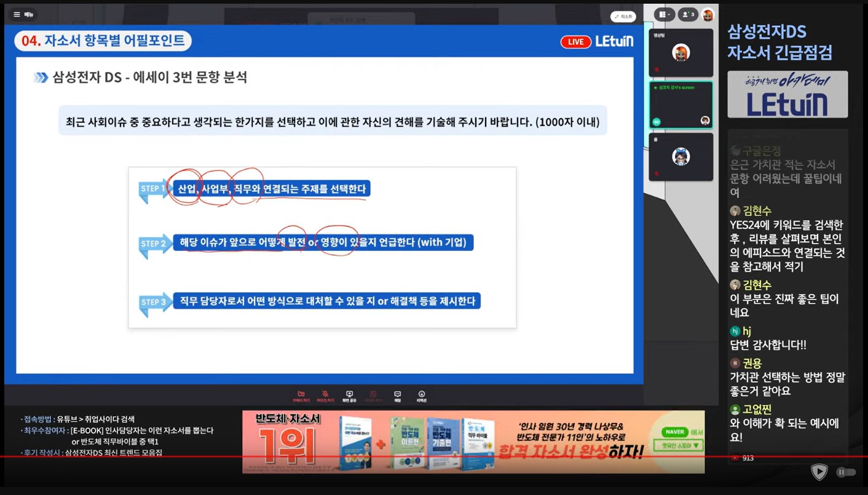Click the '최우수참여자' E-BOOK prize line
868x495 pixels.
click(117, 436)
